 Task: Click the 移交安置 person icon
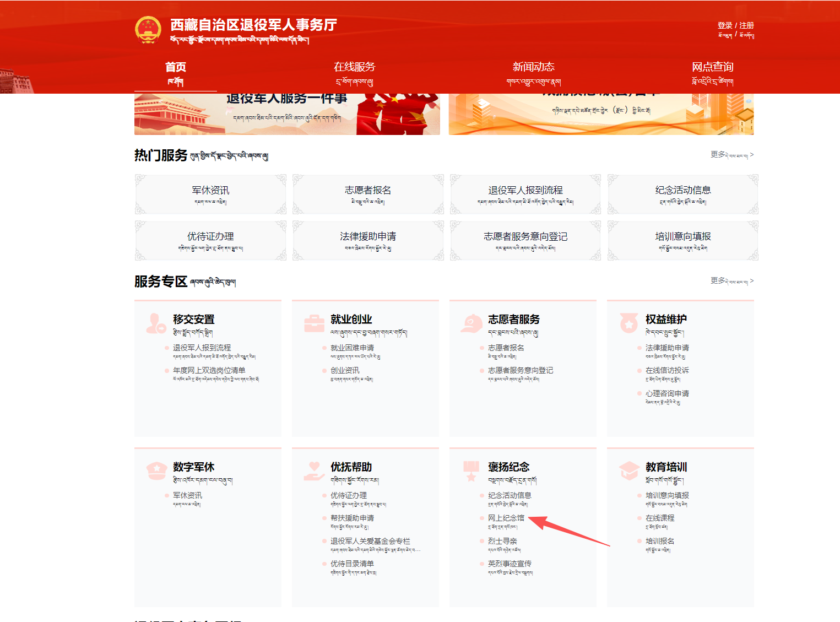click(156, 323)
